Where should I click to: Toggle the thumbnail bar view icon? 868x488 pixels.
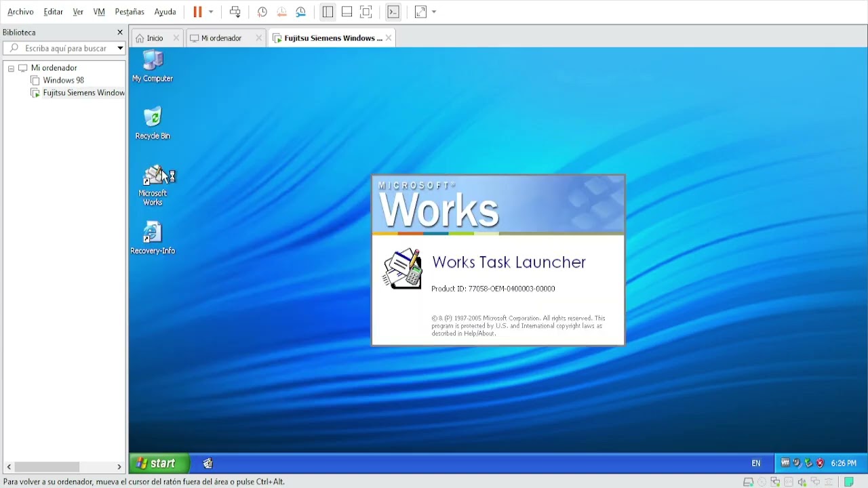click(x=347, y=12)
